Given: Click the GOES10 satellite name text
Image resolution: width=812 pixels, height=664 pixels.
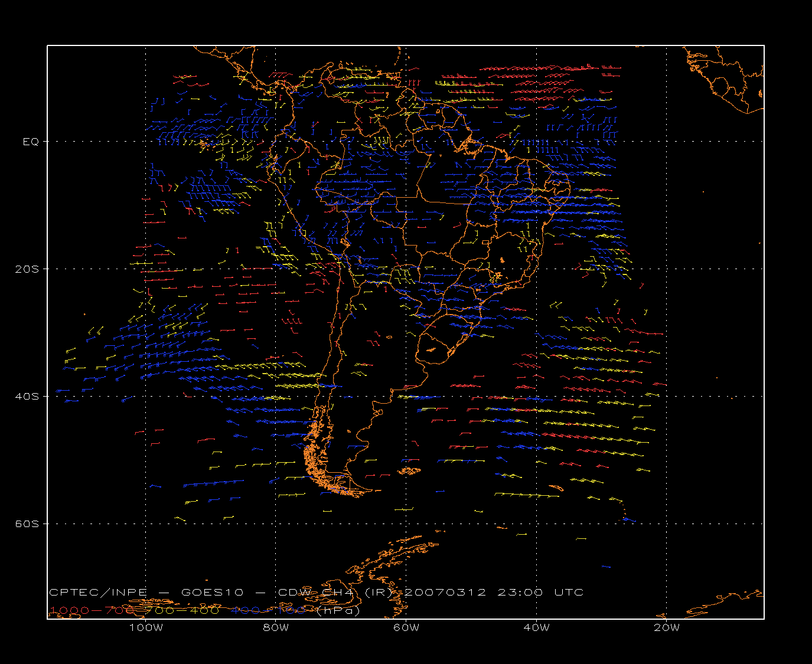Looking at the screenshot, I should point(211,592).
